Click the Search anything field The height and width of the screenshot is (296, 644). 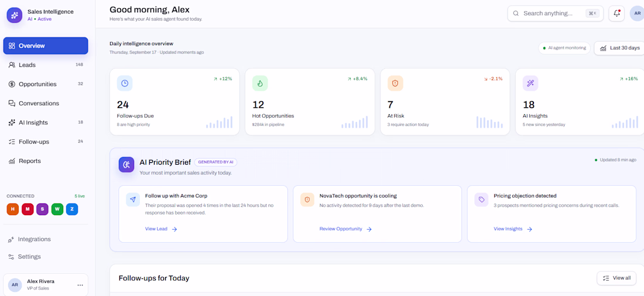555,13
